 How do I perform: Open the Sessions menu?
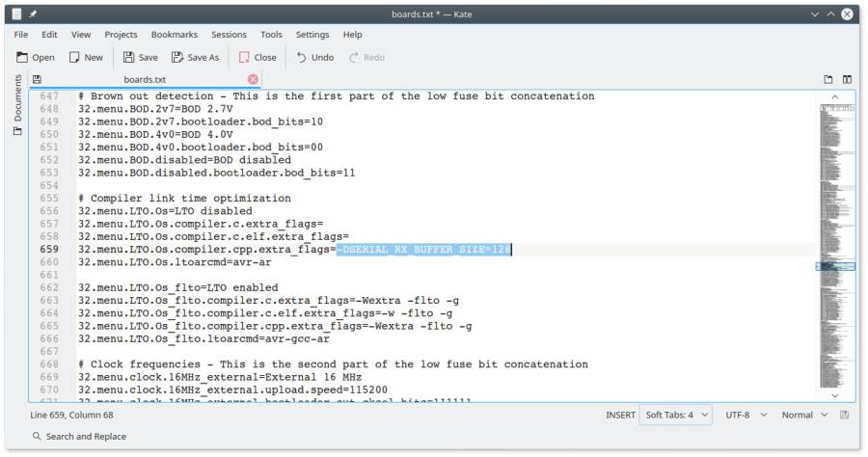[229, 35]
